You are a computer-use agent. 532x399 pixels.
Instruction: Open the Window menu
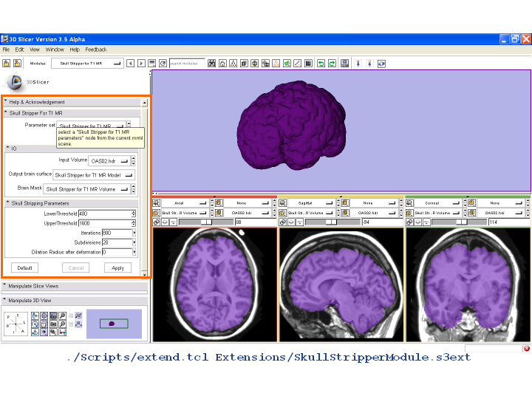tap(55, 50)
